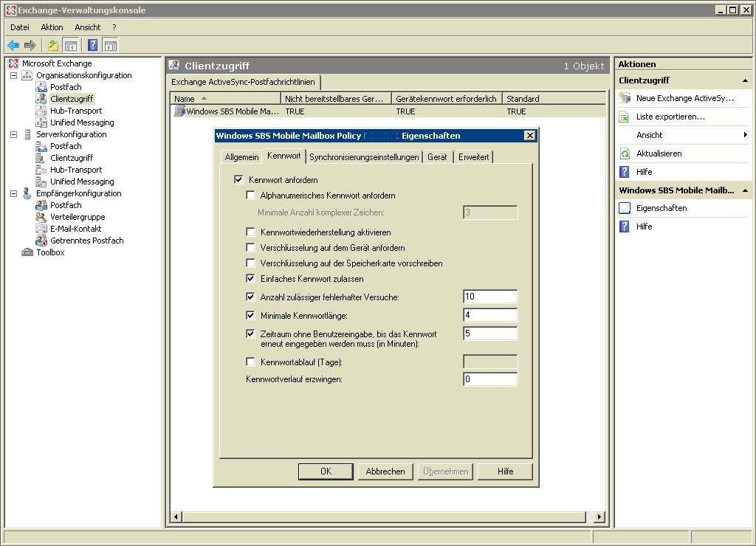
Task: Enable Alphanumerisches Kennwort anfordern checkbox
Action: pyautogui.click(x=250, y=196)
